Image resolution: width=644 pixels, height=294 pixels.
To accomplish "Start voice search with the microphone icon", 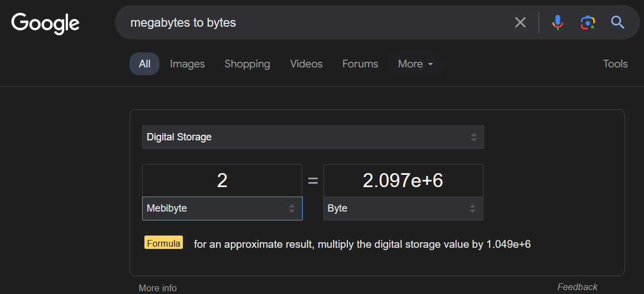I will pos(557,22).
